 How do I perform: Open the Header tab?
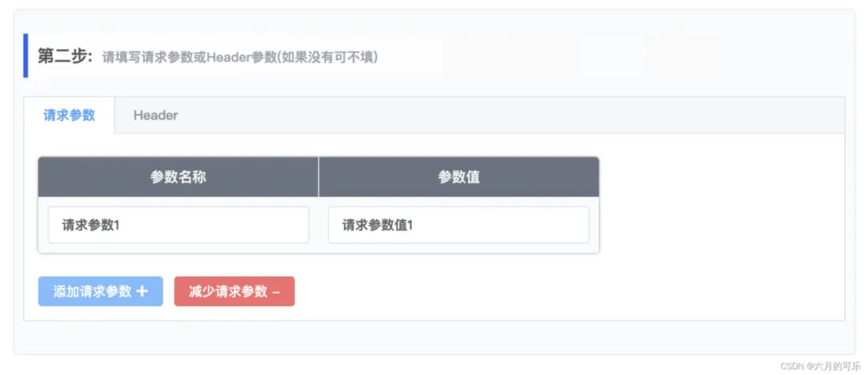point(156,116)
